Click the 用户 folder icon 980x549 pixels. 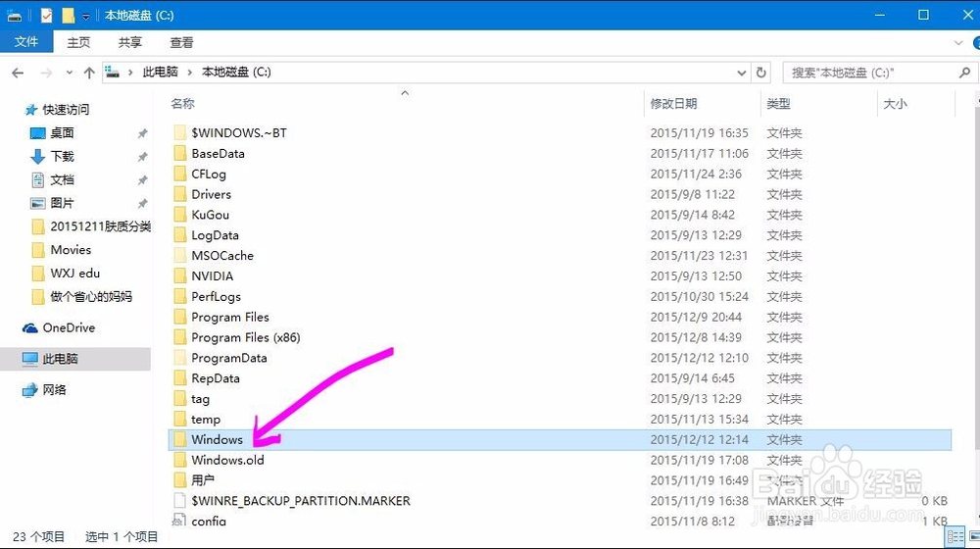180,480
